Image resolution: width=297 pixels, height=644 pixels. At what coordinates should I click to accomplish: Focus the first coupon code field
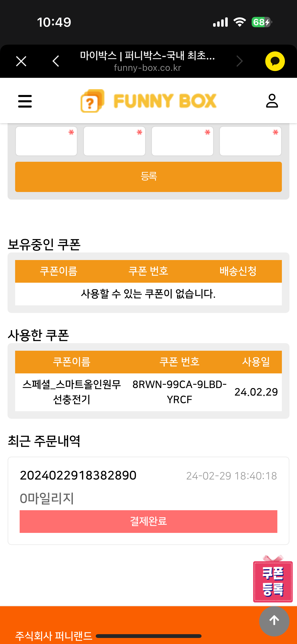coord(46,141)
